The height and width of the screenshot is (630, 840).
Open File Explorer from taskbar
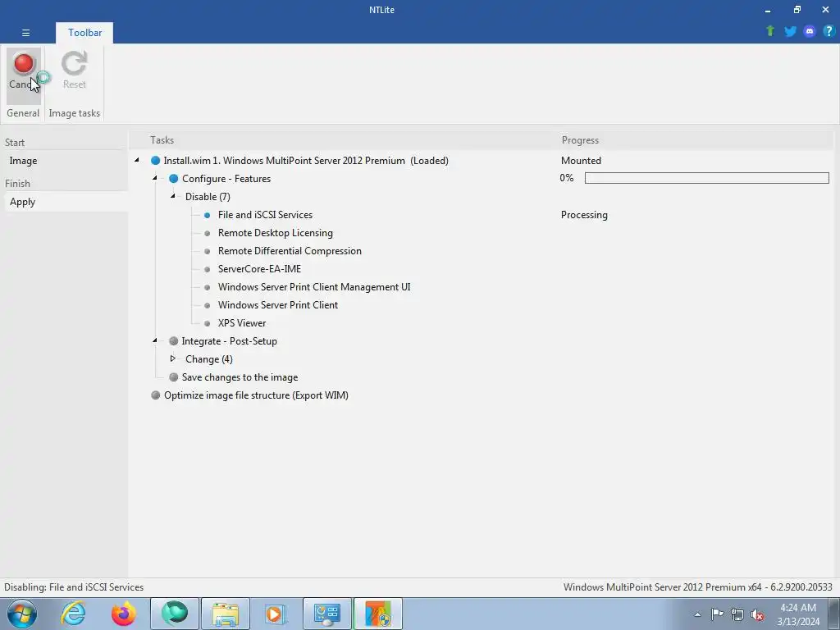(x=225, y=614)
